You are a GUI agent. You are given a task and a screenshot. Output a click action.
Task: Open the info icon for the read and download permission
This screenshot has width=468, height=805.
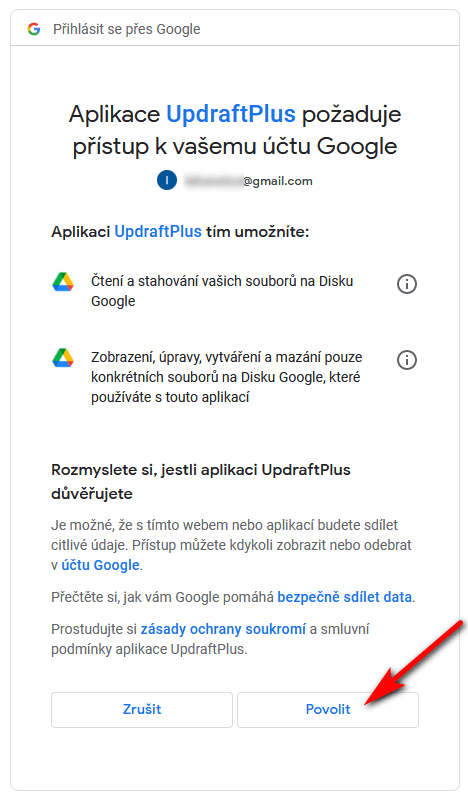[407, 283]
